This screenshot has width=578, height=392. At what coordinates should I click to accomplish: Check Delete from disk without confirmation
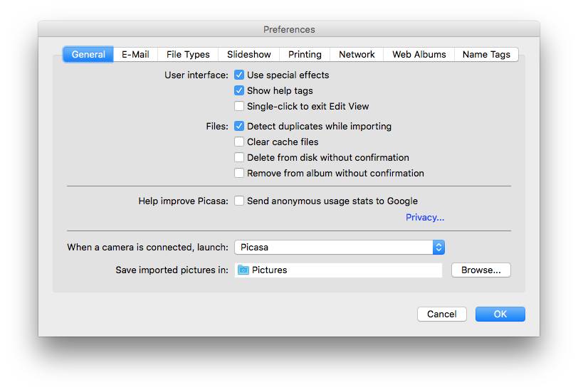[239, 157]
